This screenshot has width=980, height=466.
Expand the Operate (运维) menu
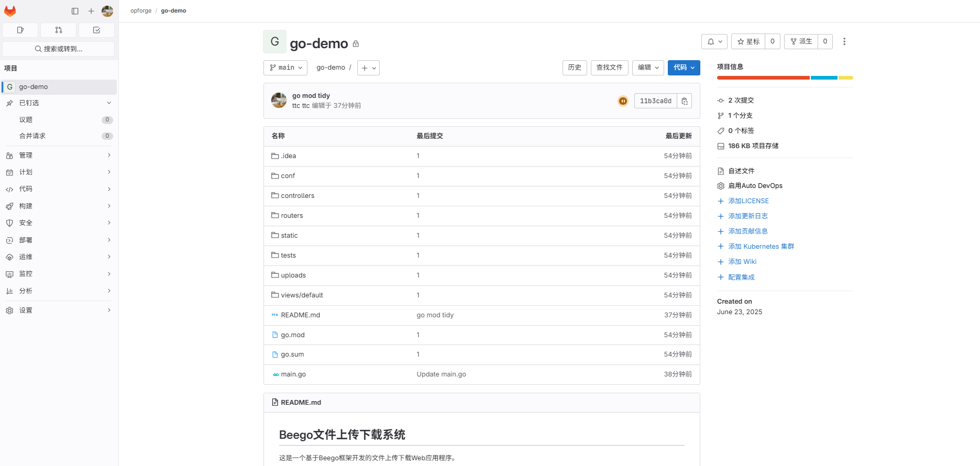[59, 257]
